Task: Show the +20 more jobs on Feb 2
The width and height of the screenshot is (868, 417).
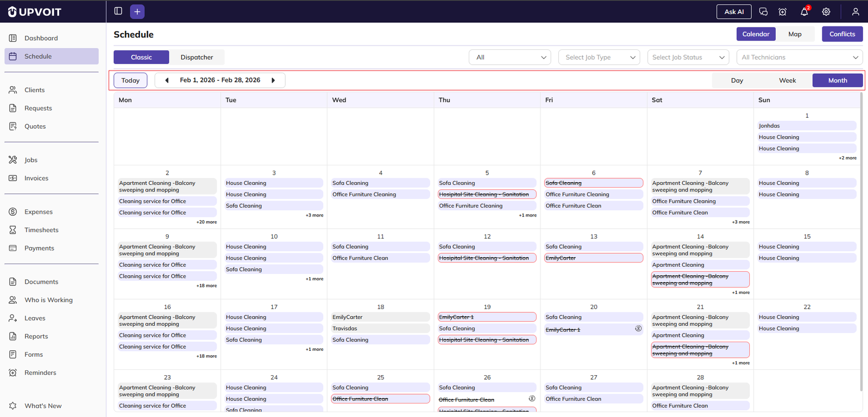Action: 206,222
